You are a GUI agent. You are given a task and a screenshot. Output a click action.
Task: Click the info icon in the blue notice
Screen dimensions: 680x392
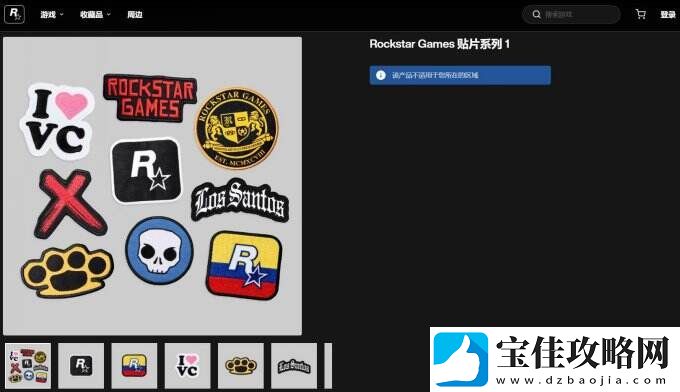[381, 75]
